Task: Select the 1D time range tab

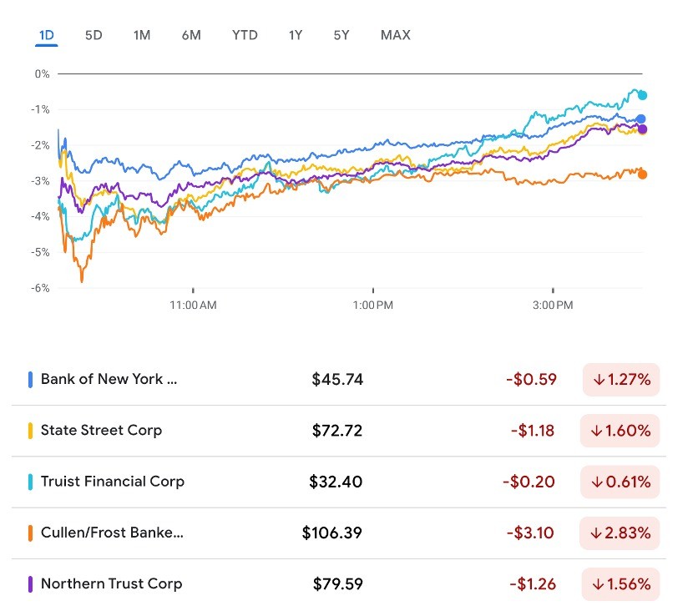Action: tap(47, 35)
